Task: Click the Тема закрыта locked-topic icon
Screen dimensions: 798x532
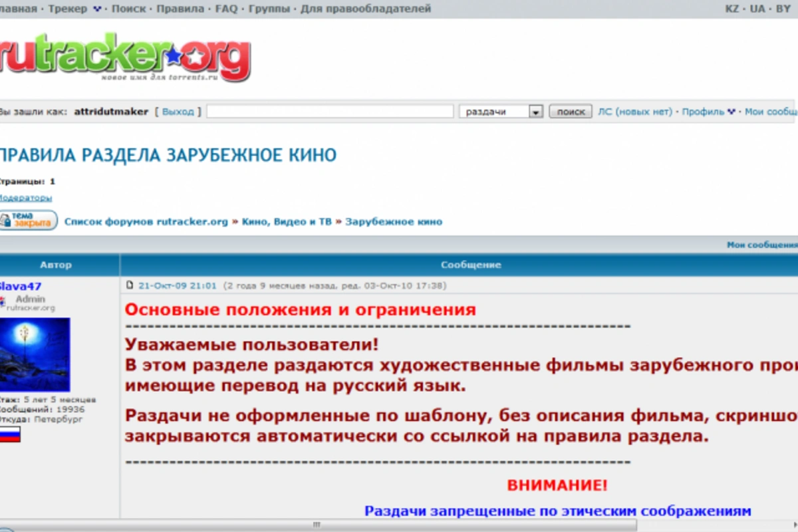Action: 28,220
